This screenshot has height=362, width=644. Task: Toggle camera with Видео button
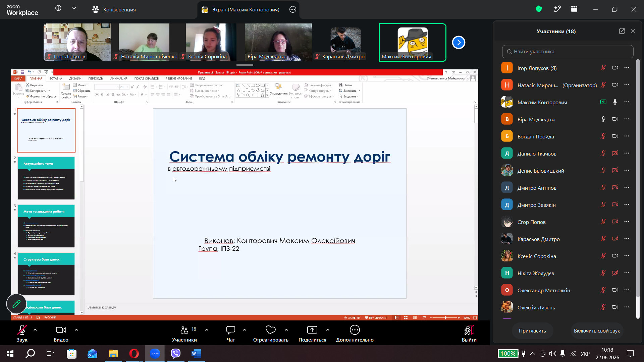61,334
